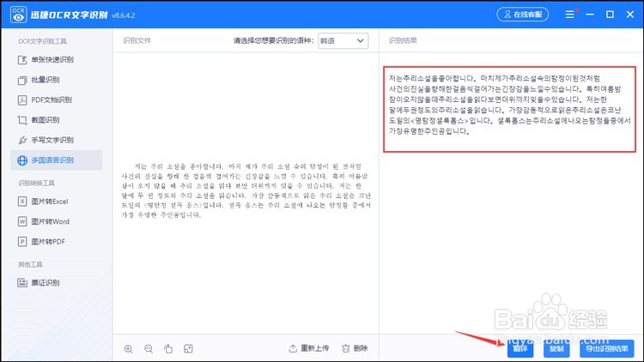Open the hamburger menu in title bar

click(569, 15)
